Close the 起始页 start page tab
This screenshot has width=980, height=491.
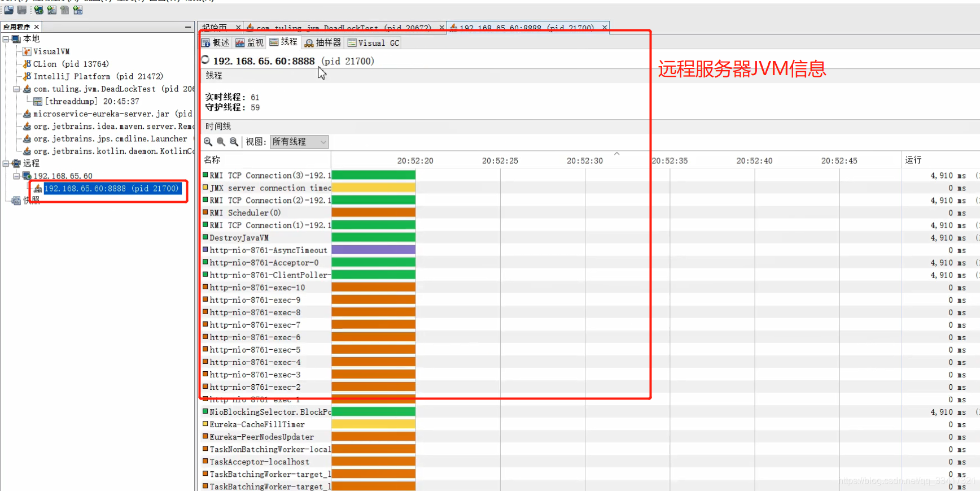[x=238, y=27]
